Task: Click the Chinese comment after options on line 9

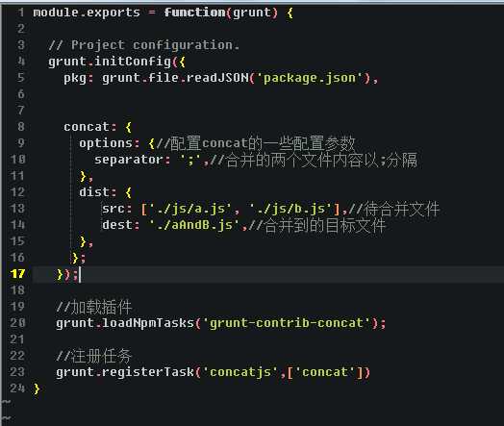Action: [256, 143]
